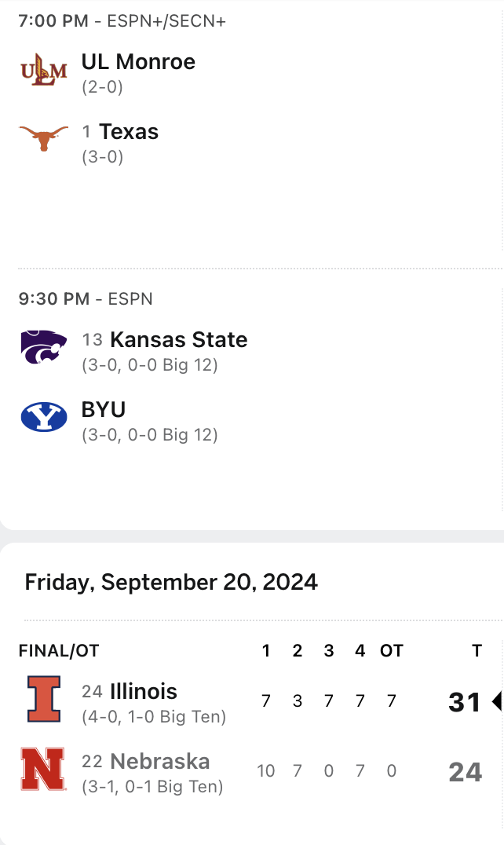Click the UL Monroe team logo
The width and height of the screenshot is (504, 845).
click(x=44, y=70)
